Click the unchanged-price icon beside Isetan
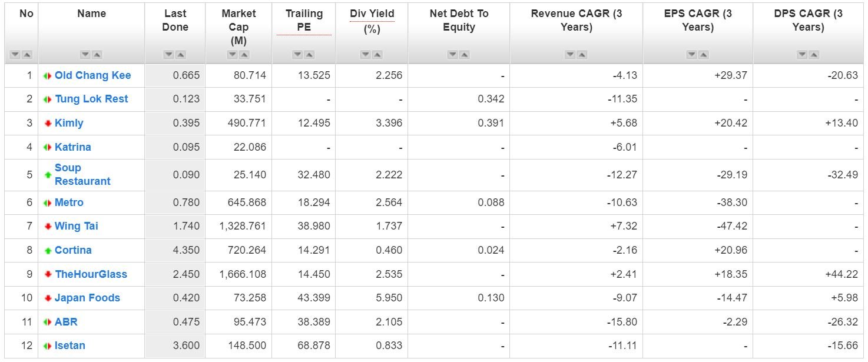 coord(48,346)
